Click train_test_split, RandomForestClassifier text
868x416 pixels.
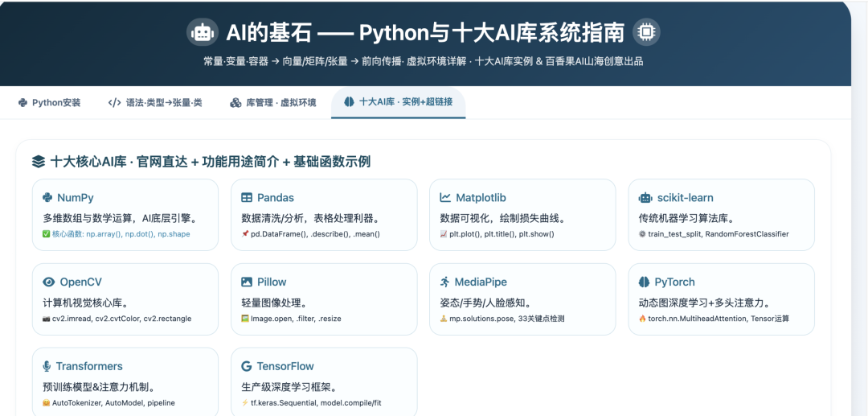pyautogui.click(x=714, y=234)
